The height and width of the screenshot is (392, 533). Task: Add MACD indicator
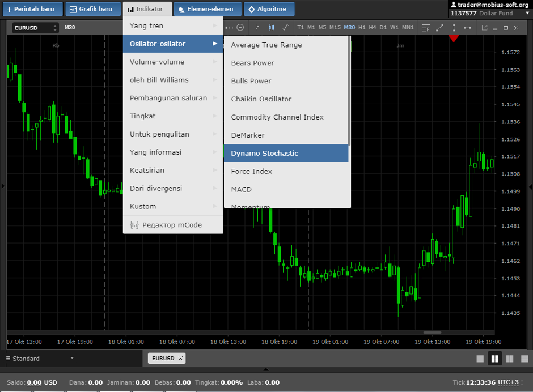pyautogui.click(x=286, y=189)
